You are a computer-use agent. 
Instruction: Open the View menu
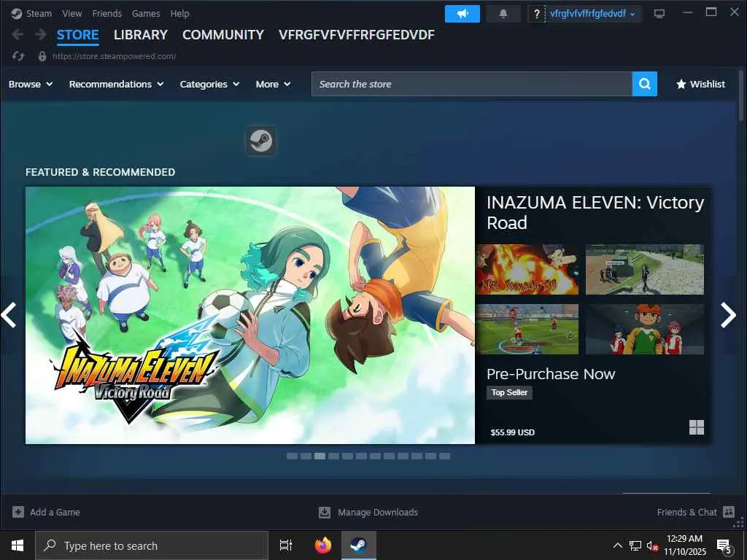pos(72,14)
